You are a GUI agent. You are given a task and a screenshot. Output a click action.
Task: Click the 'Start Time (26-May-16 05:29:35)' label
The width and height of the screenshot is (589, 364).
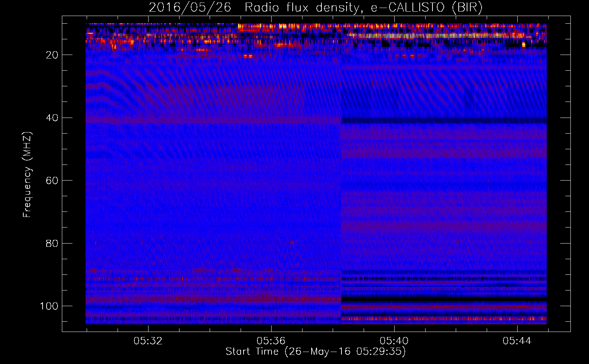[x=316, y=352]
